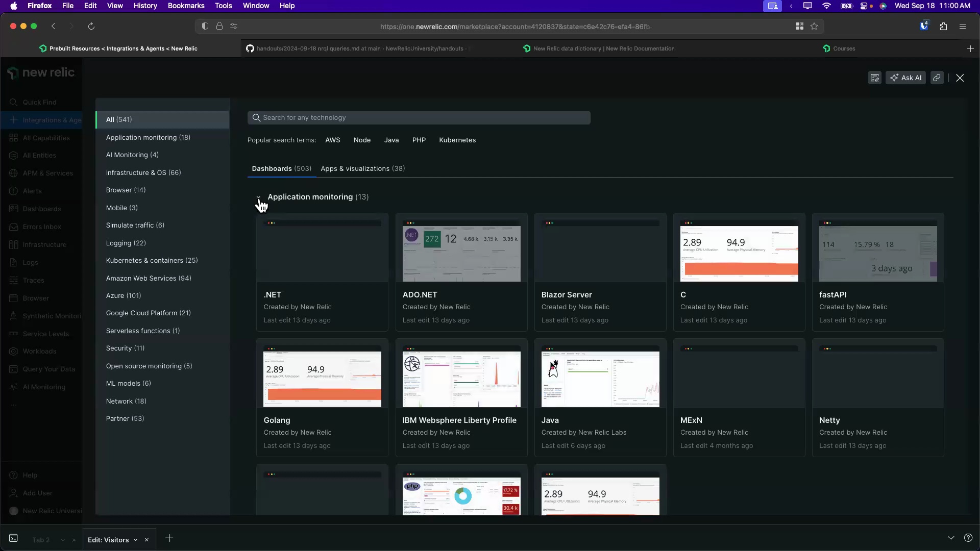Click the tracking protection shield icon
Image resolution: width=980 pixels, height=551 pixels.
(x=205, y=27)
